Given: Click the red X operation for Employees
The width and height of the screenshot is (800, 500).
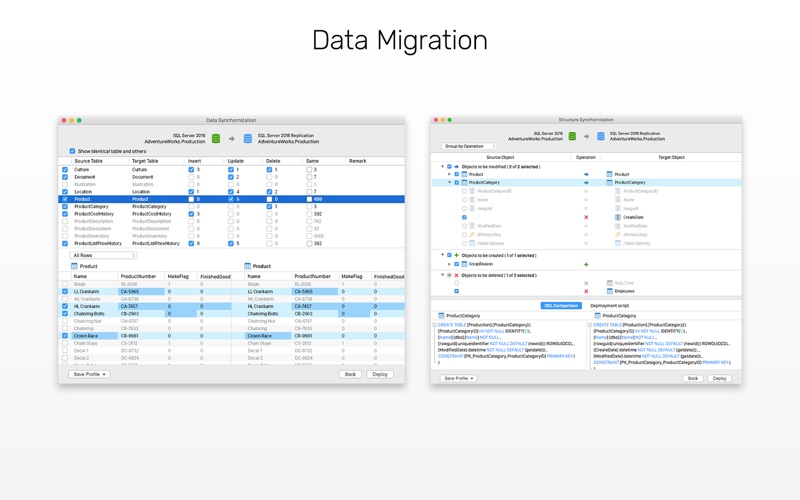Looking at the screenshot, I should (586, 291).
